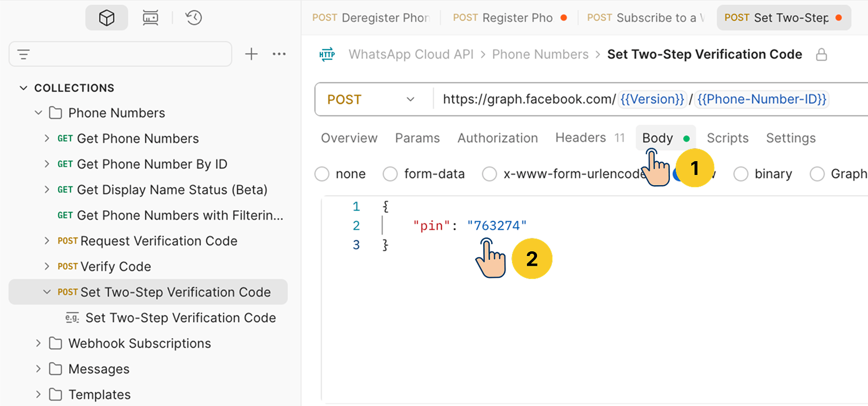Click the {{Phone-Number-ID}} variable in URL

tap(762, 99)
